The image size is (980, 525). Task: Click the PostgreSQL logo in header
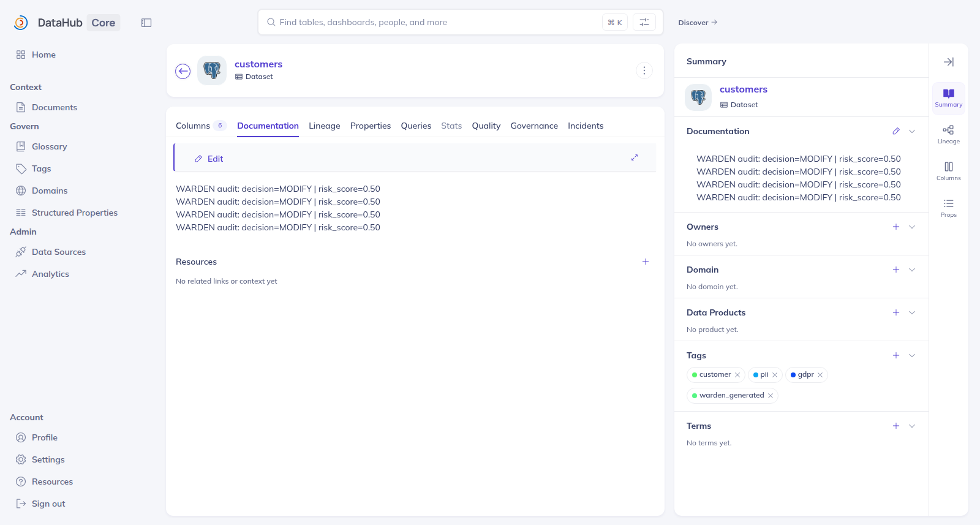(x=212, y=70)
